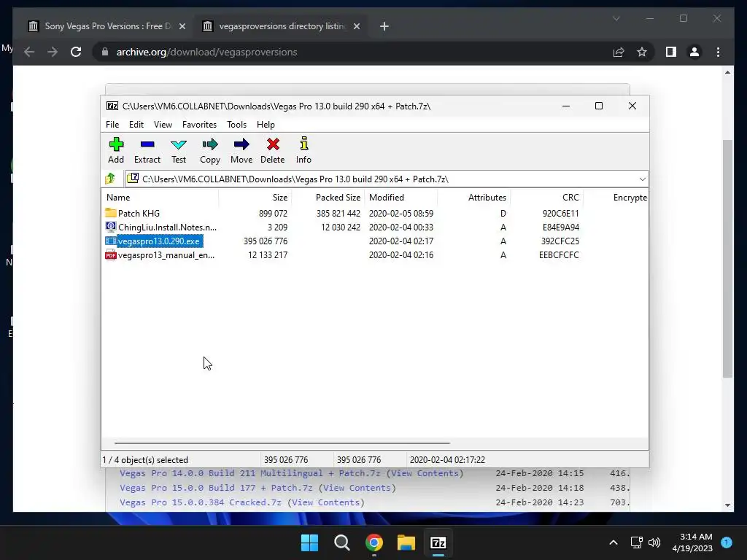Image resolution: width=747 pixels, height=560 pixels.
Task: Close the vegasproversions directory listing tab
Action: tap(356, 26)
